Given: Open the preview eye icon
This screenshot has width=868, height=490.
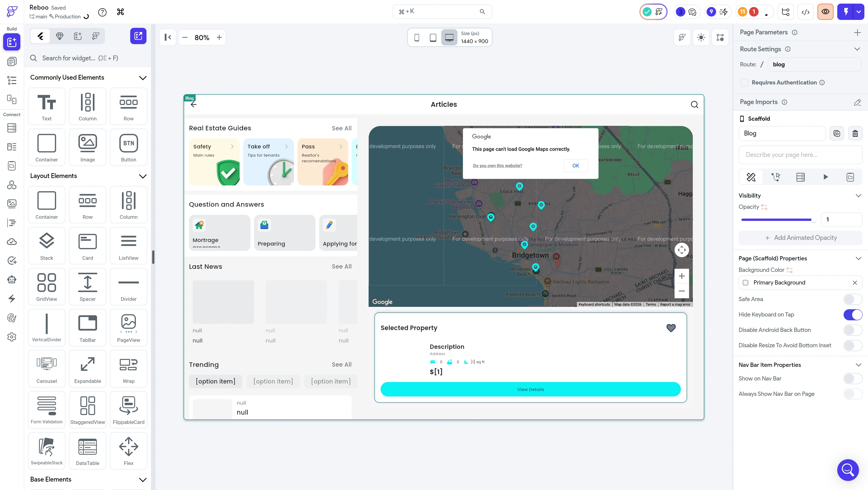Looking at the screenshot, I should [x=825, y=12].
